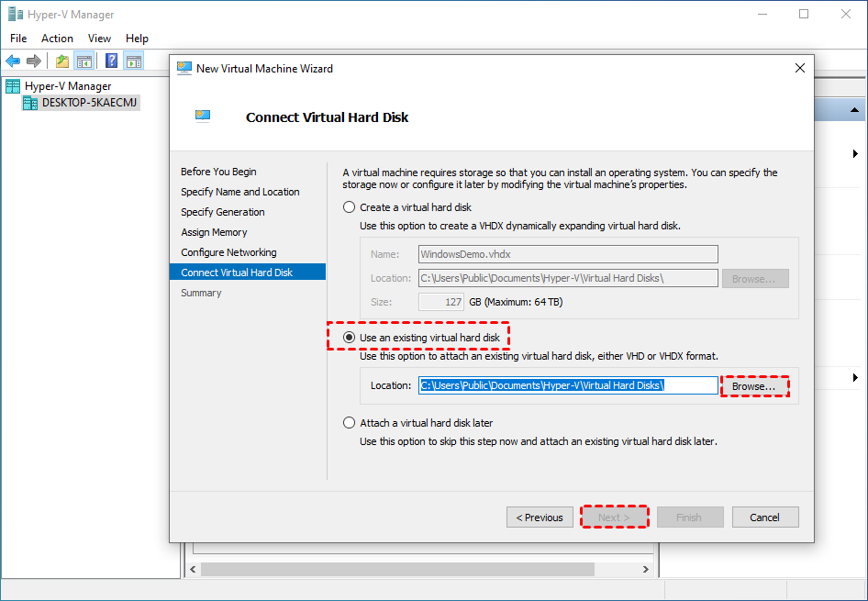Go to Assign Memory step
The image size is (868, 601).
pos(214,232)
